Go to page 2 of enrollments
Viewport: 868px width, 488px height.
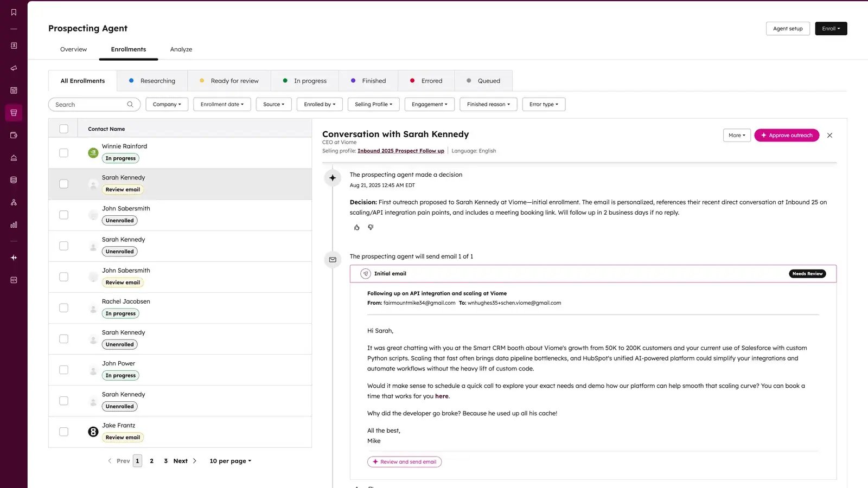151,461
